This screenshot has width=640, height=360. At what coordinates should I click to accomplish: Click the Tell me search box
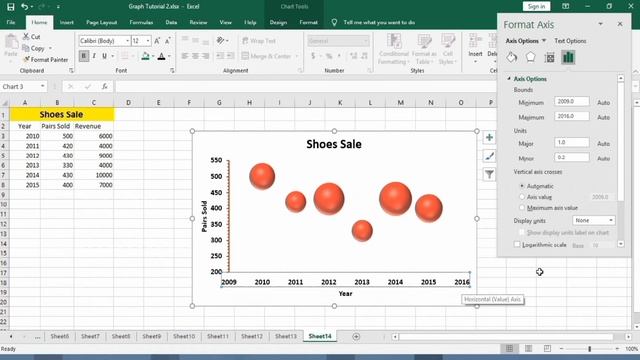pyautogui.click(x=379, y=22)
